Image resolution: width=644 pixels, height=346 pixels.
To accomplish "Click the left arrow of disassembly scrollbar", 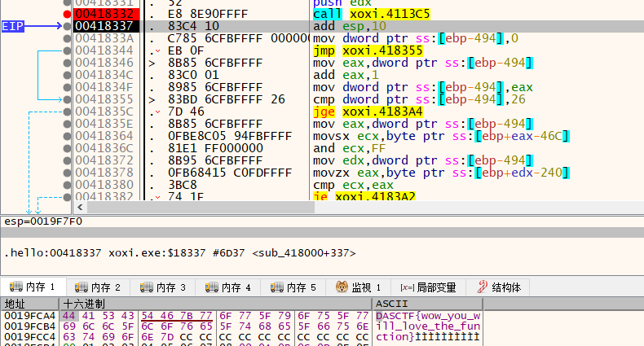I will [80, 208].
